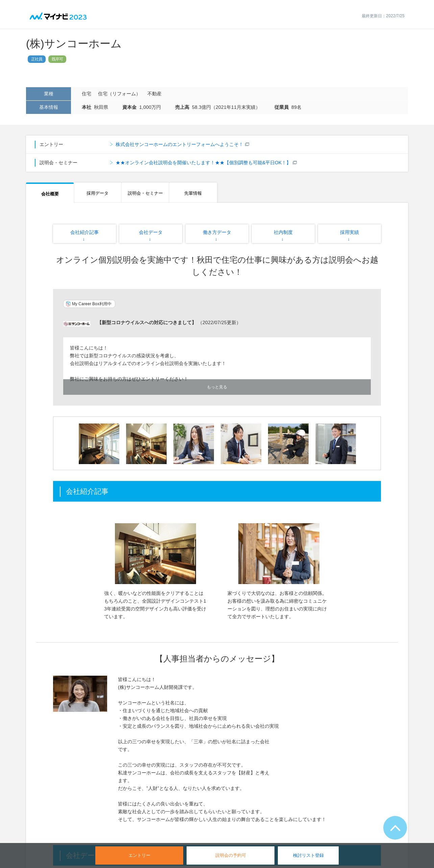The height and width of the screenshot is (868, 434).
Task: Click the external link icon after entry form link
Action: pos(247,144)
